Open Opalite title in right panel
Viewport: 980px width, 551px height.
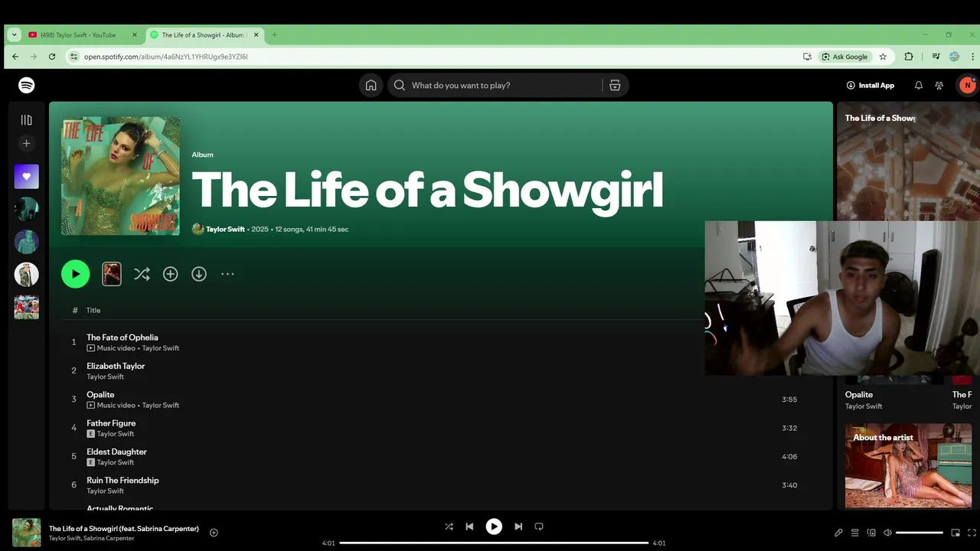859,395
